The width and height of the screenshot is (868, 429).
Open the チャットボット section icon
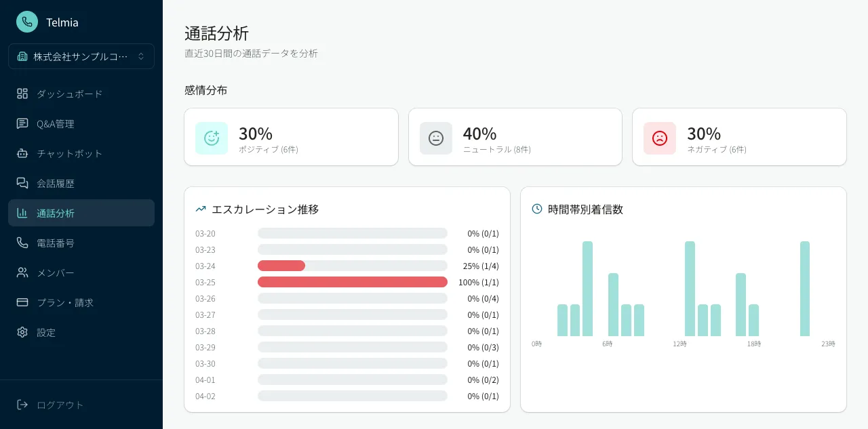pos(22,153)
